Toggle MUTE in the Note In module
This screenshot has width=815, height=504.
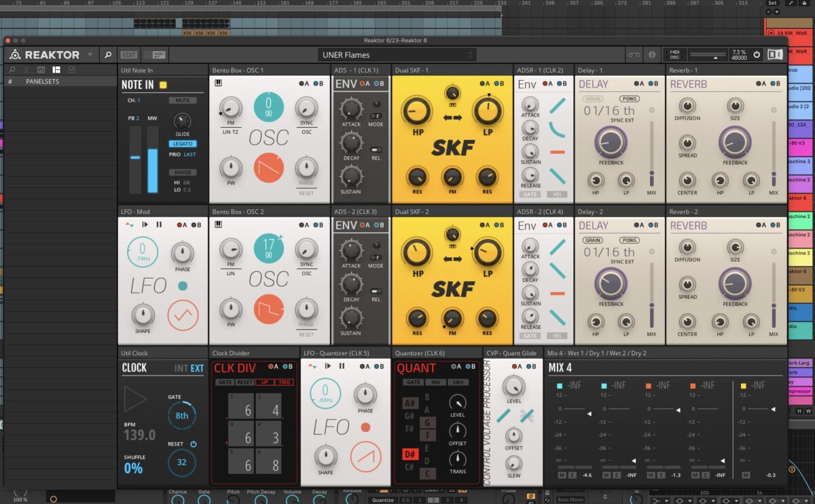pos(183,101)
